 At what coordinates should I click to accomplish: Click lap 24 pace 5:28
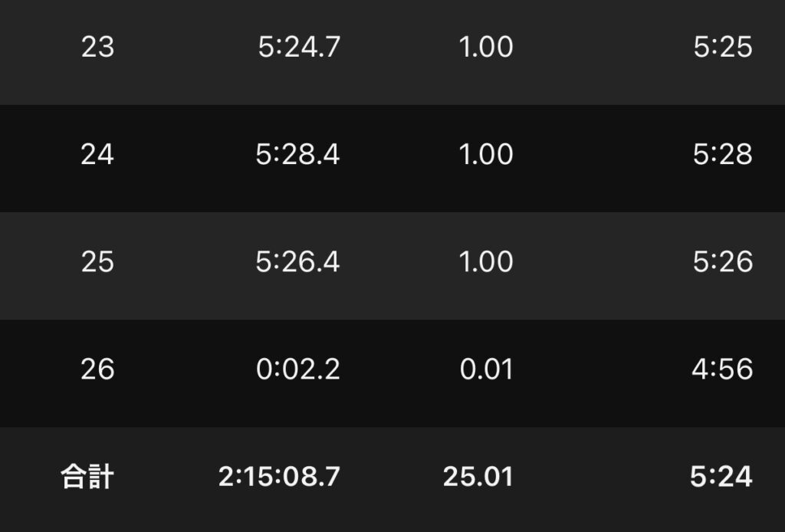point(722,155)
